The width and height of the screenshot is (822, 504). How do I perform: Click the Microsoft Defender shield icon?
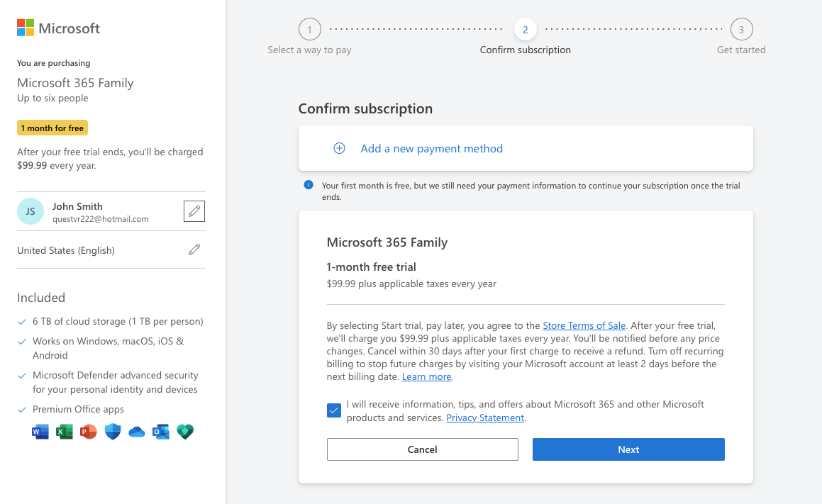tap(113, 432)
